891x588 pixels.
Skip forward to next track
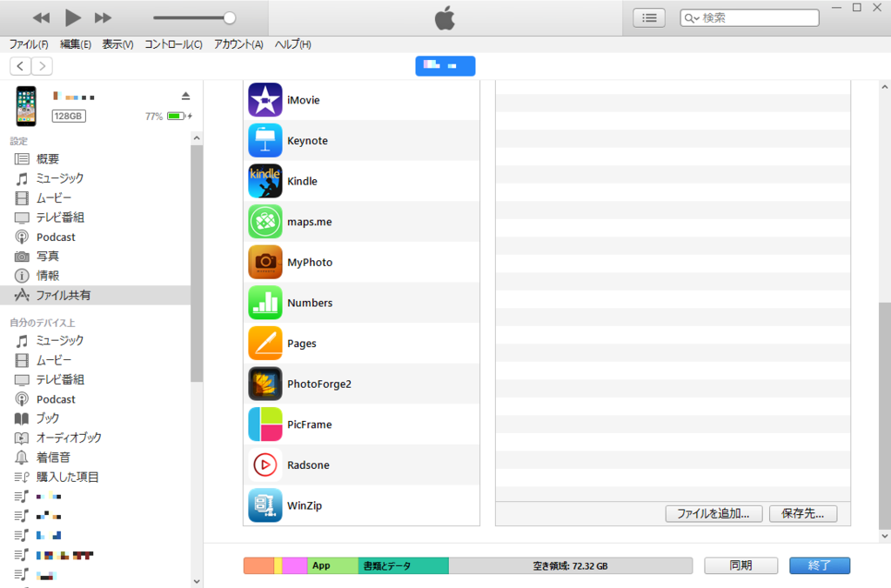pos(103,17)
